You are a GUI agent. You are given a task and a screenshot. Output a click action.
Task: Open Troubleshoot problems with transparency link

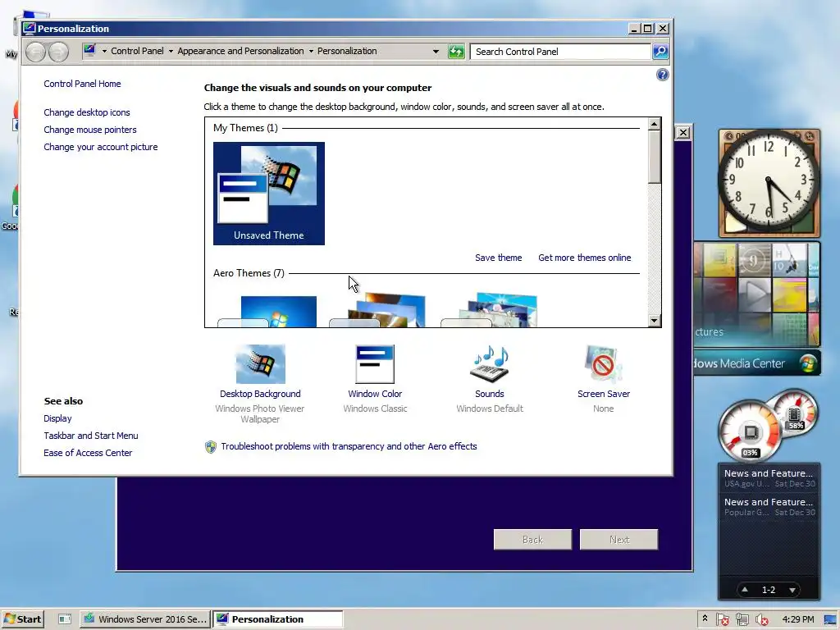(349, 446)
